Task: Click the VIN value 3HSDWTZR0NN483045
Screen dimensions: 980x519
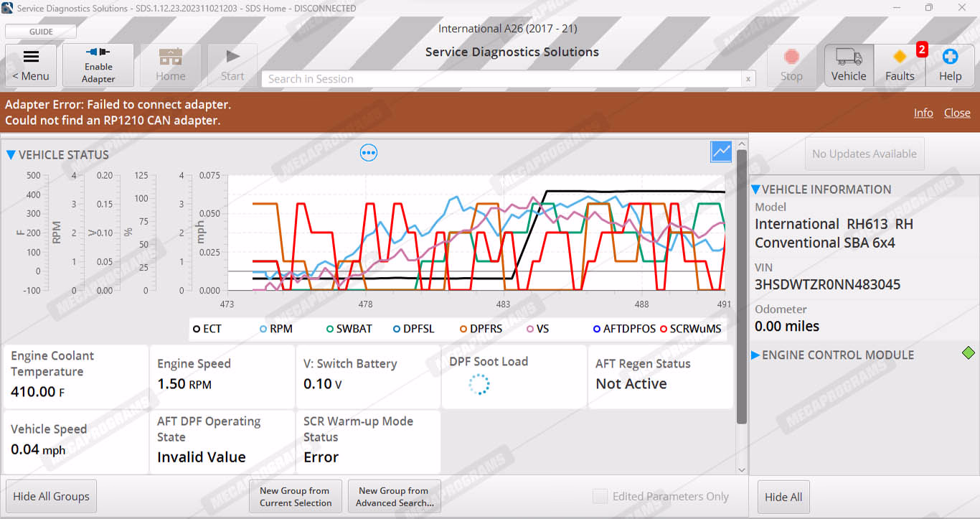Action: click(827, 284)
